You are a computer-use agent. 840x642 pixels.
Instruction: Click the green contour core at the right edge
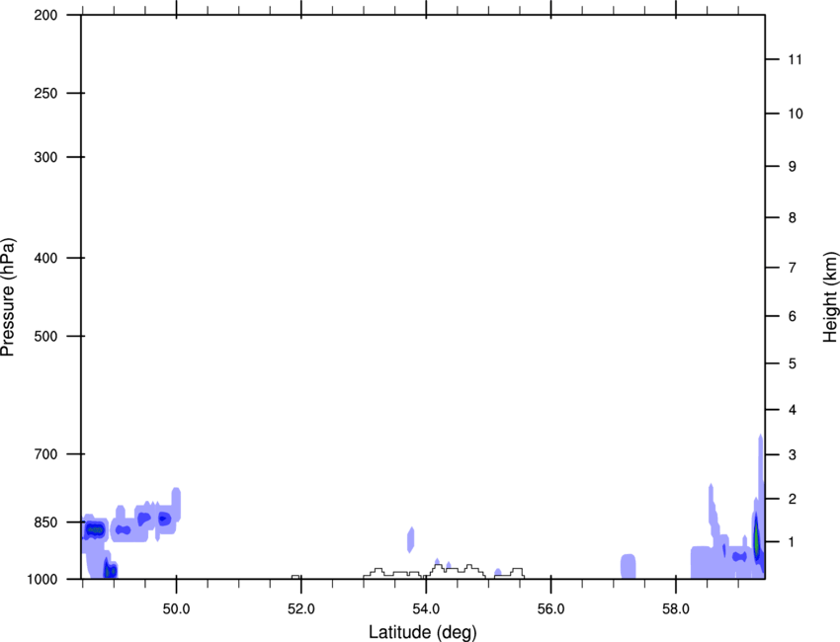pyautogui.click(x=756, y=539)
